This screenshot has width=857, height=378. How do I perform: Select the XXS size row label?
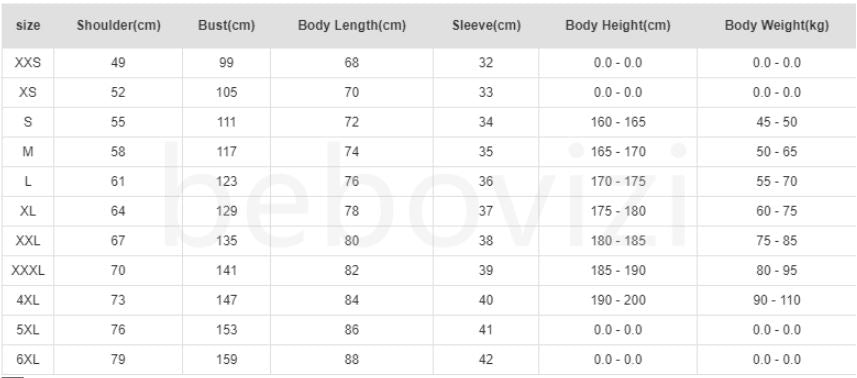pyautogui.click(x=28, y=63)
